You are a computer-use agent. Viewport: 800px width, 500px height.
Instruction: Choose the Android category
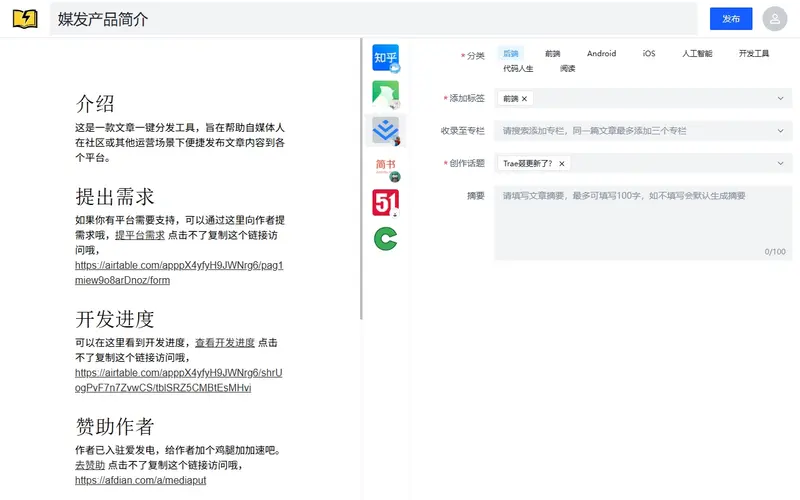(602, 53)
